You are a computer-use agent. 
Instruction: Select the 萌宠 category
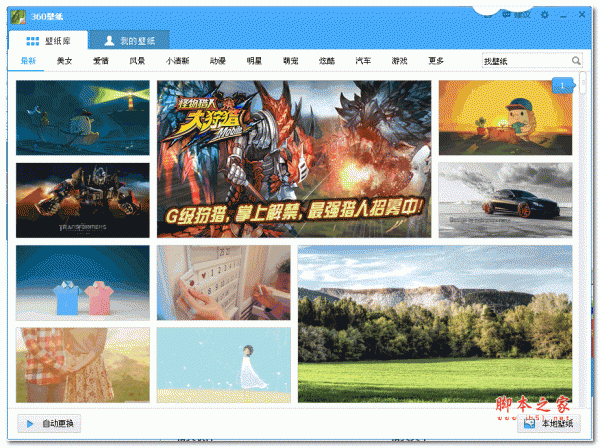290,60
